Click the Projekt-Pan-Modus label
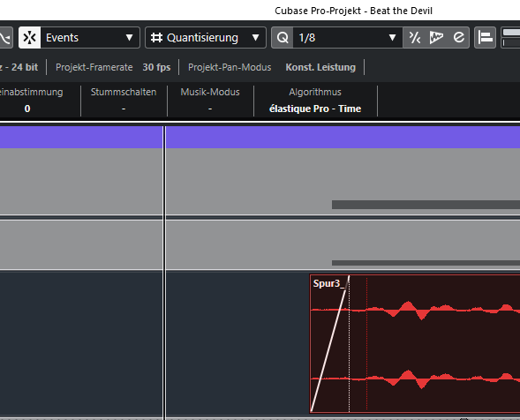The image size is (520, 420). pyautogui.click(x=230, y=67)
